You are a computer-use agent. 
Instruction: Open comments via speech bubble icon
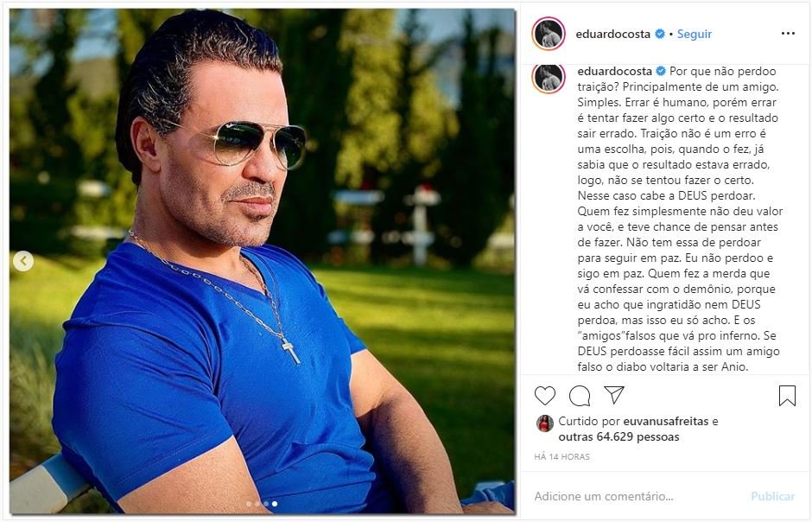click(x=580, y=396)
